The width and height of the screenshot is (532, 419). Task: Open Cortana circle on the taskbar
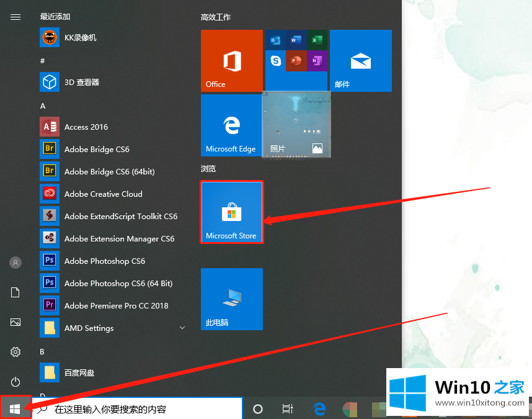258,409
